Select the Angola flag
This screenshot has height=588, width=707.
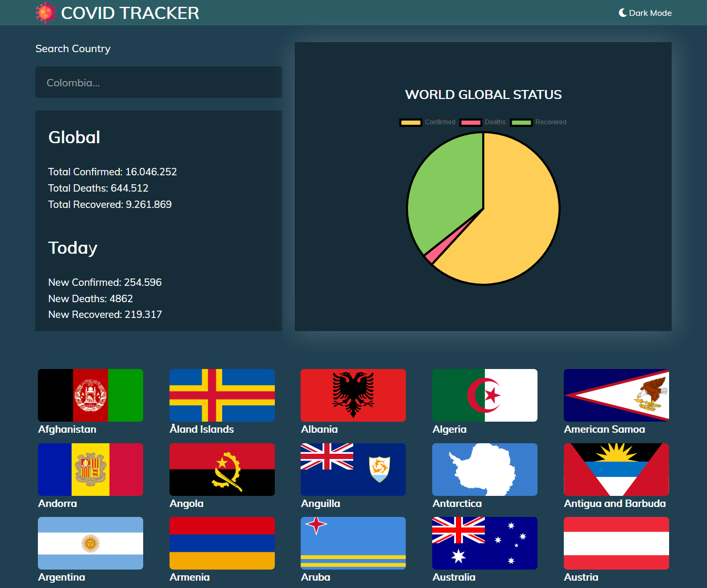(x=222, y=470)
